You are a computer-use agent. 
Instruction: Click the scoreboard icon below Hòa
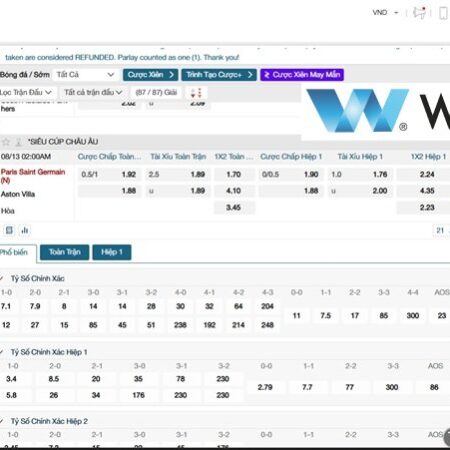9,230
